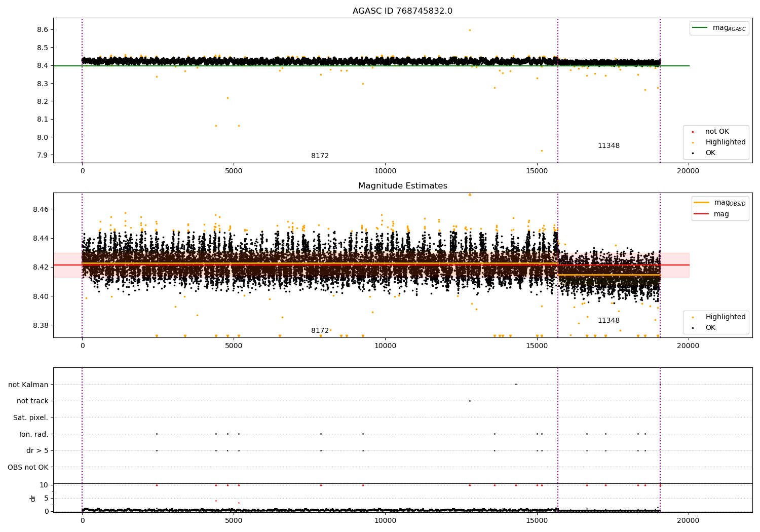Click the 'Magnitude Estimates' plot title
This screenshot has width=760, height=532.
(x=402, y=186)
